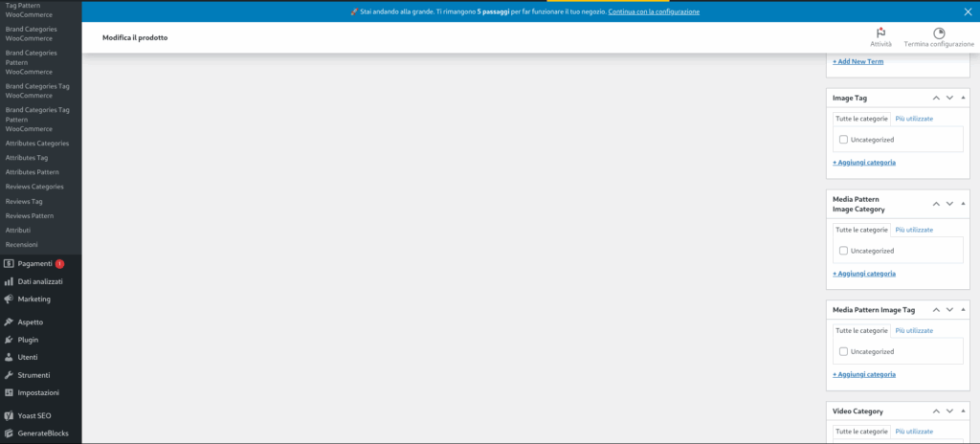The image size is (980, 444).
Task: Open Attributes Tag submenu item
Action: [x=26, y=158]
